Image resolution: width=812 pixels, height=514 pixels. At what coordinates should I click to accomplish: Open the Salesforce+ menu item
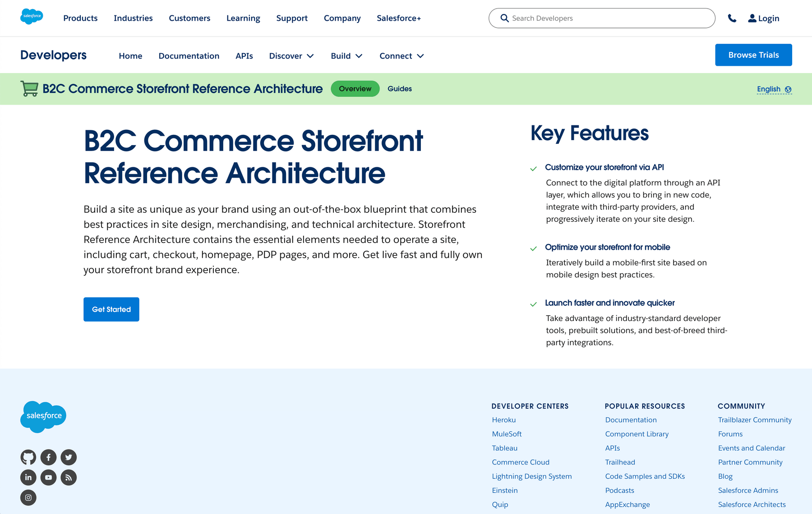click(398, 18)
